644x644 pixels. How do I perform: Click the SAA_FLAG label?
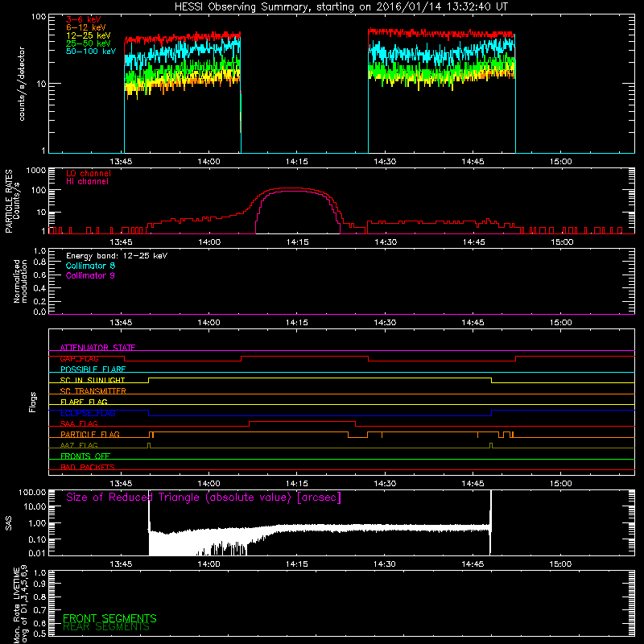(x=79, y=424)
